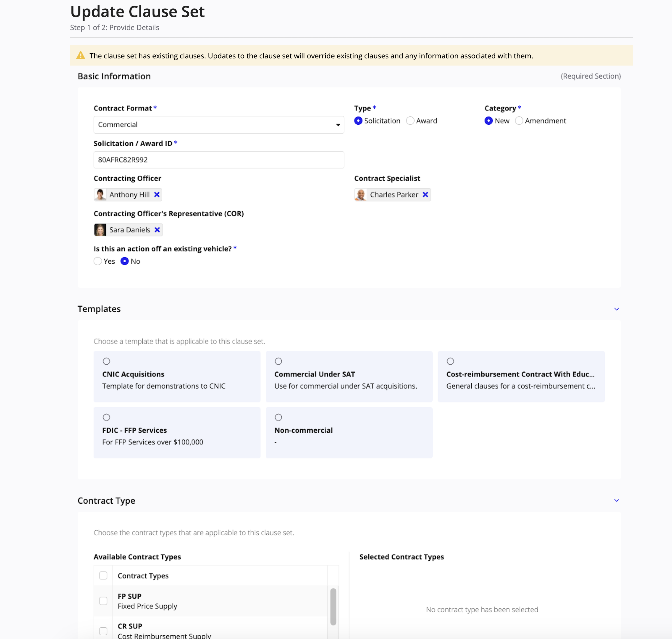The height and width of the screenshot is (639, 672).
Task: Click the Commercial Under SAT card title
Action: tap(314, 374)
